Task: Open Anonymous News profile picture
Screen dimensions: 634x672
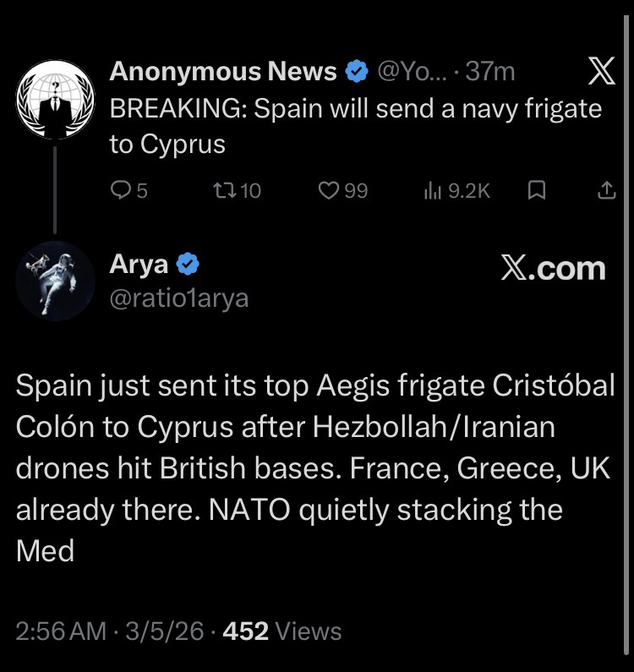Action: pos(56,99)
